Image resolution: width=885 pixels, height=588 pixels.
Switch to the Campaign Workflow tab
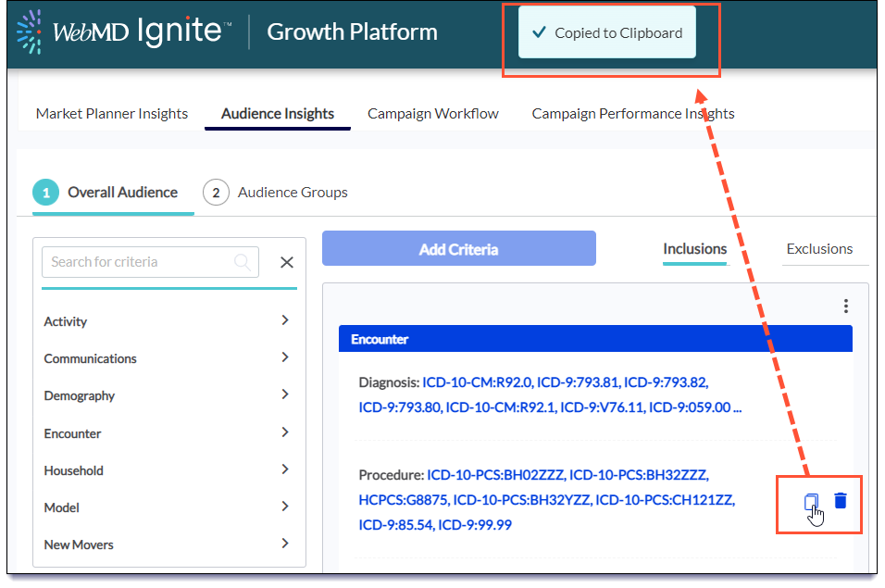(432, 114)
